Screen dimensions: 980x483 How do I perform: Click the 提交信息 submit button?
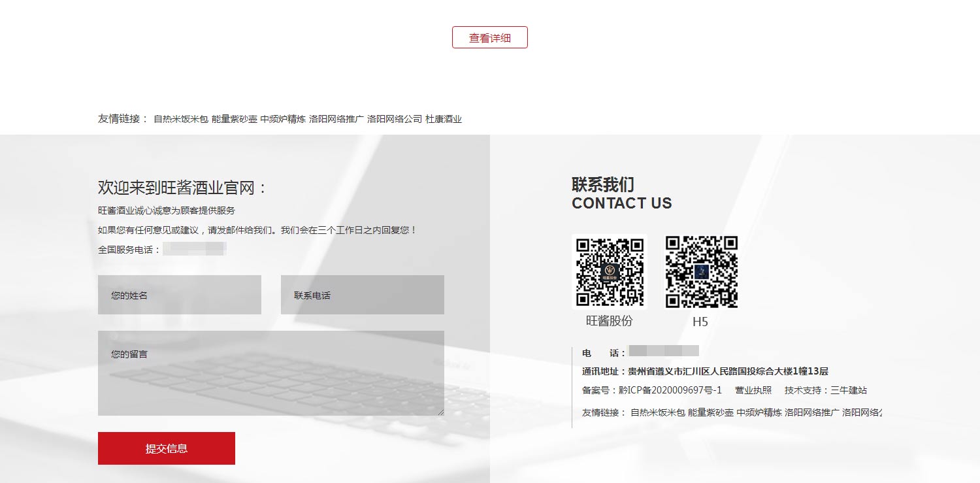(167, 448)
